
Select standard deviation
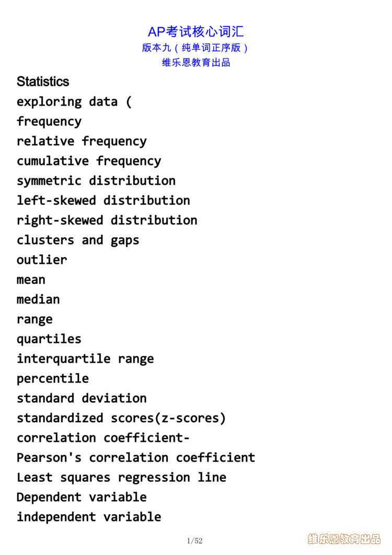(82, 398)
